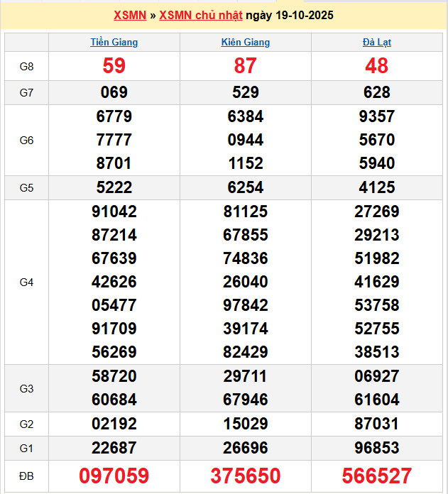
Task: Click the red G8 number 87
Action: [246, 66]
